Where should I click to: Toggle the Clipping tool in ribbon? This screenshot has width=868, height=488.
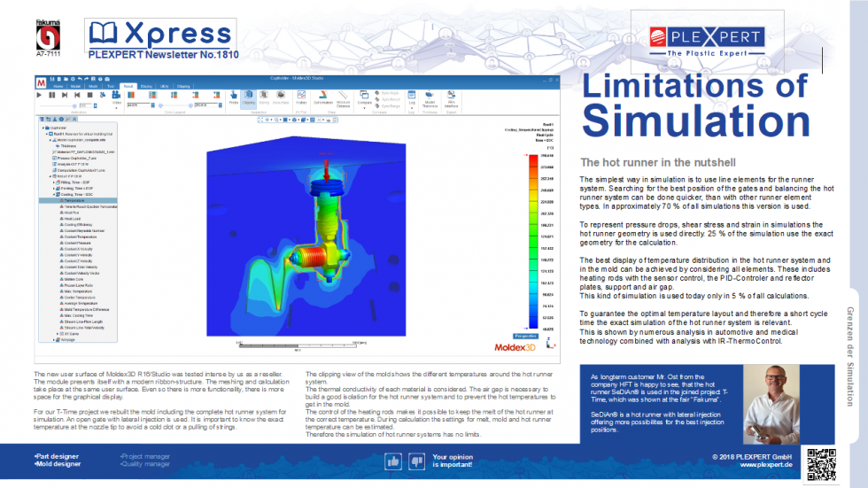click(248, 96)
